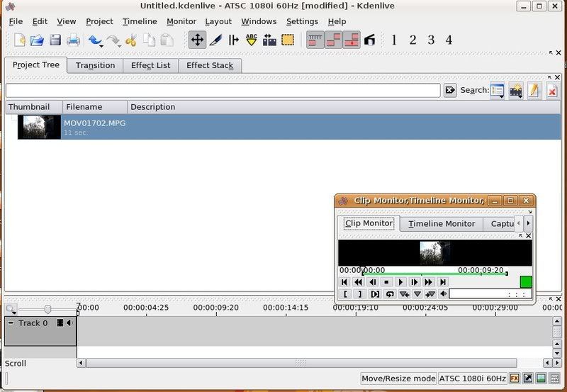Click toolbar number 4 button

pyautogui.click(x=449, y=40)
